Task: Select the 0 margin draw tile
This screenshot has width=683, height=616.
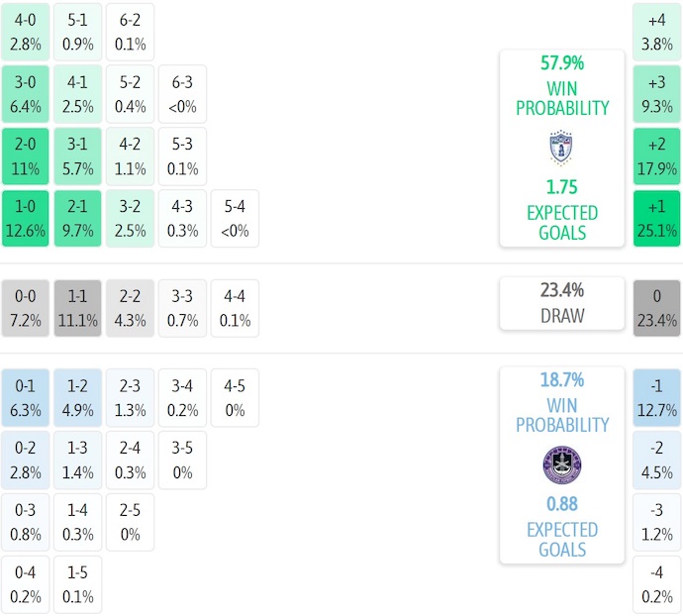Action: click(656, 308)
